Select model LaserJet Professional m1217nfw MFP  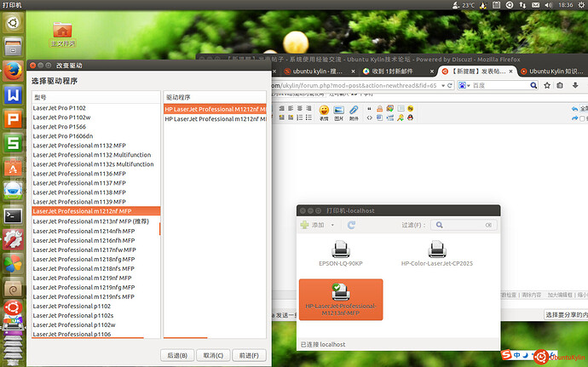[x=96, y=249]
